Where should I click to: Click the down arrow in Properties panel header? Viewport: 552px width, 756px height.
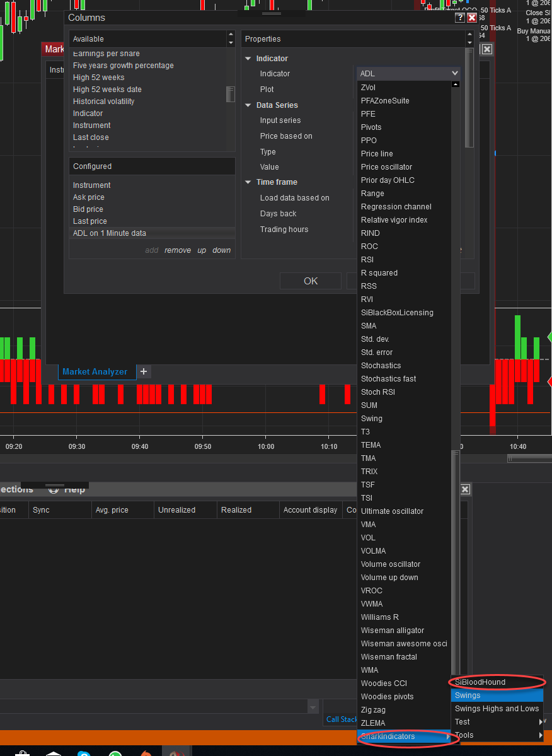(469, 43)
